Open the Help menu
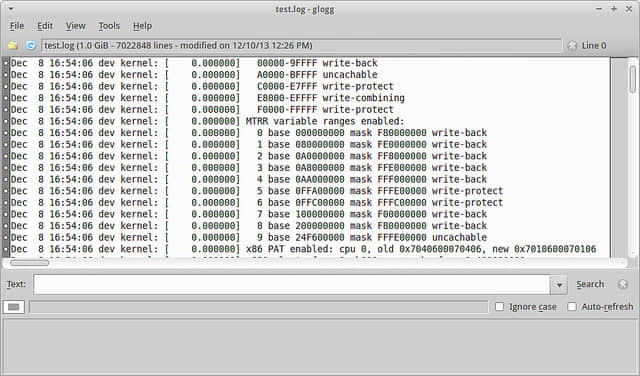This screenshot has height=376, width=640. click(x=142, y=26)
